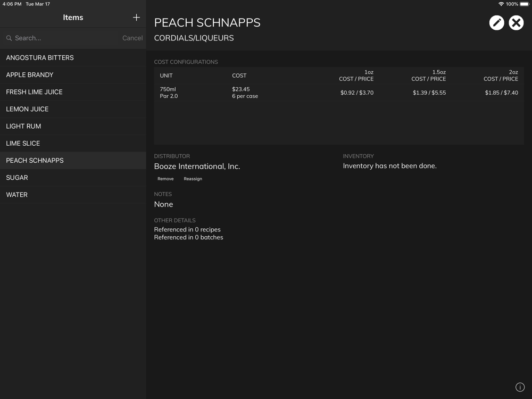The width and height of the screenshot is (532, 399).
Task: Click the Wi-Fi status icon
Action: [x=501, y=4]
